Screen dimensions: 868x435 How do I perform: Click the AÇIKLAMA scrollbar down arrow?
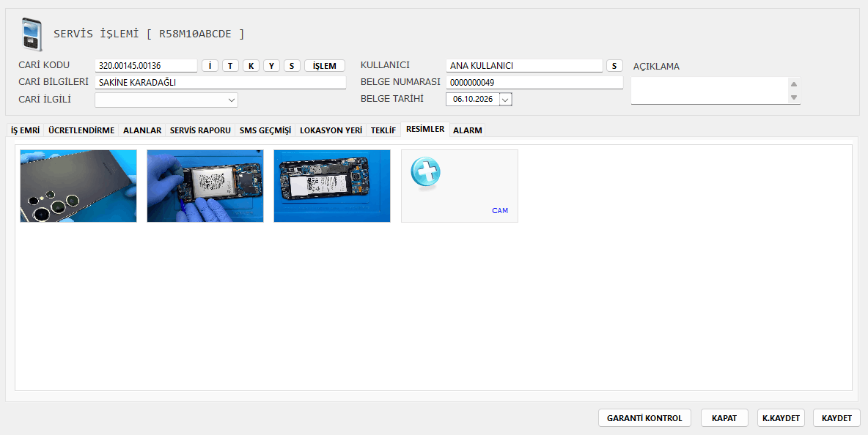coord(794,97)
